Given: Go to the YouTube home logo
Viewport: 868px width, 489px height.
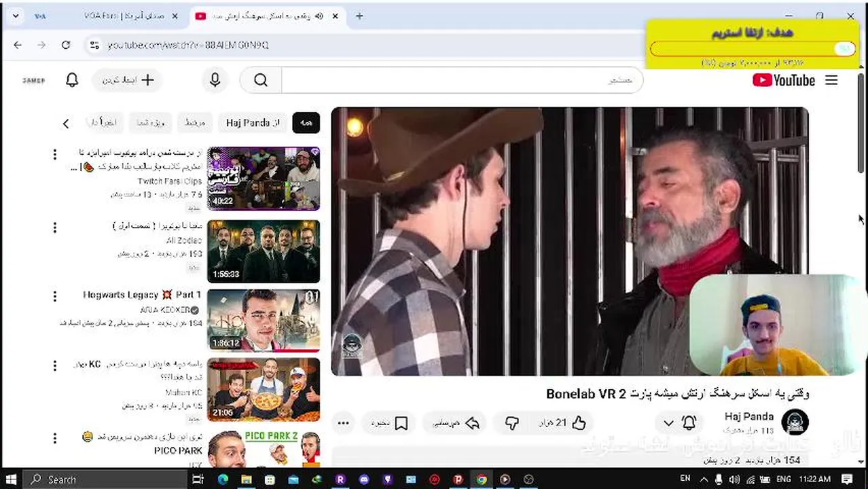Looking at the screenshot, I should tap(783, 80).
